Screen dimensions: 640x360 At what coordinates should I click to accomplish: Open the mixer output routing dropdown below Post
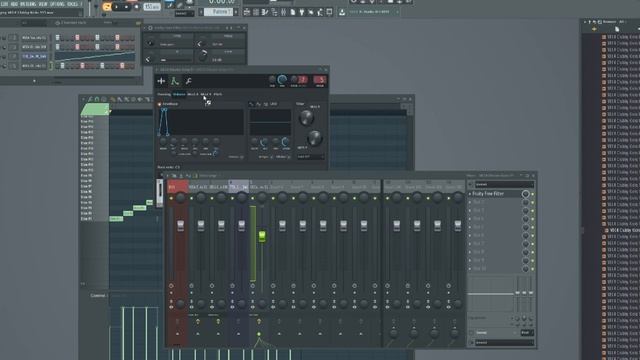504,343
